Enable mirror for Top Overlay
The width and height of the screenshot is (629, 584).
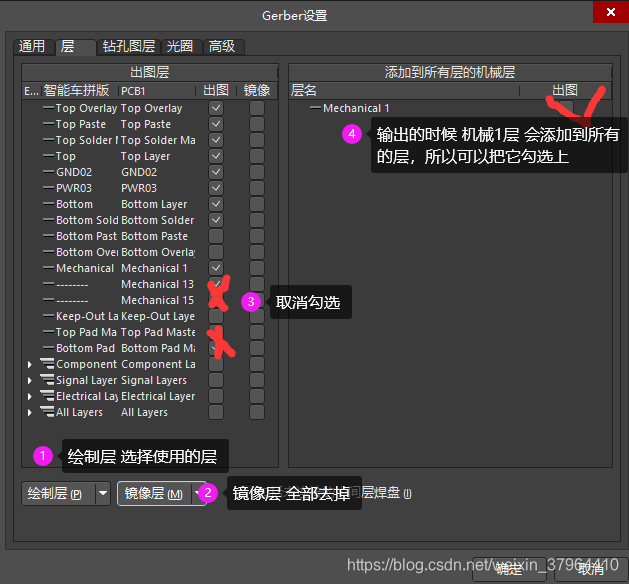(257, 108)
